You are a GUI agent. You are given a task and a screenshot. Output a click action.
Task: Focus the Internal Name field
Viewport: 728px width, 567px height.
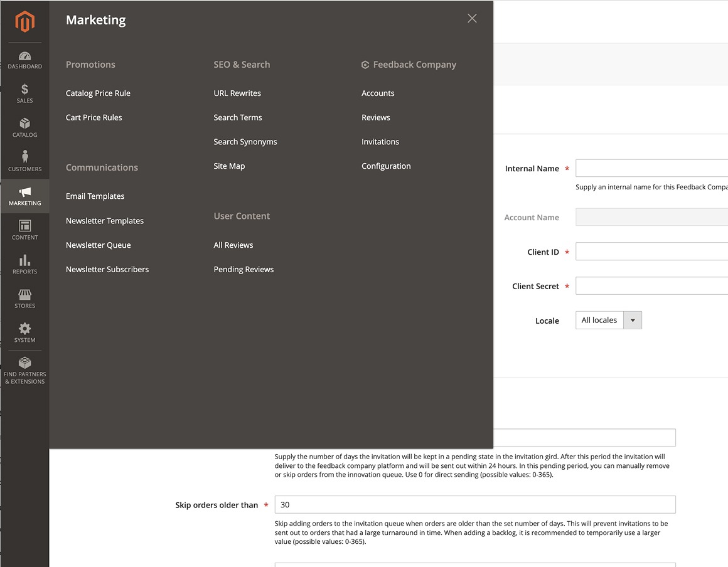tap(652, 168)
